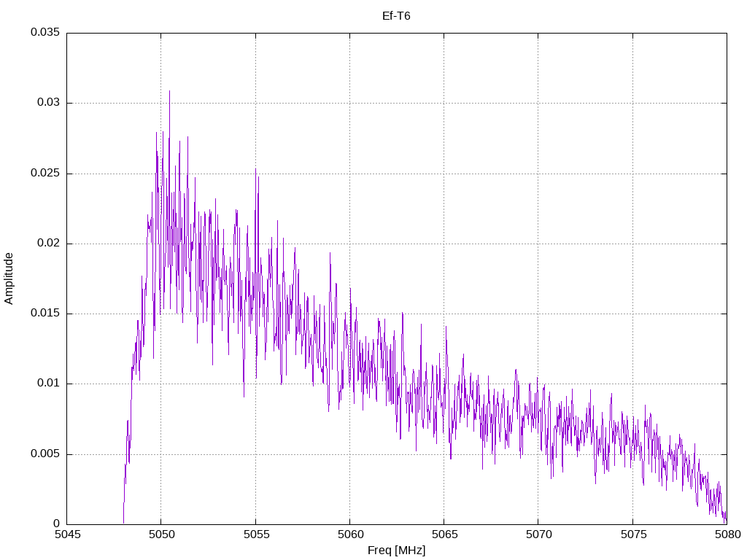Click y-axis tick label 0.02
Viewport: 747px width, 560px height.
[x=49, y=243]
